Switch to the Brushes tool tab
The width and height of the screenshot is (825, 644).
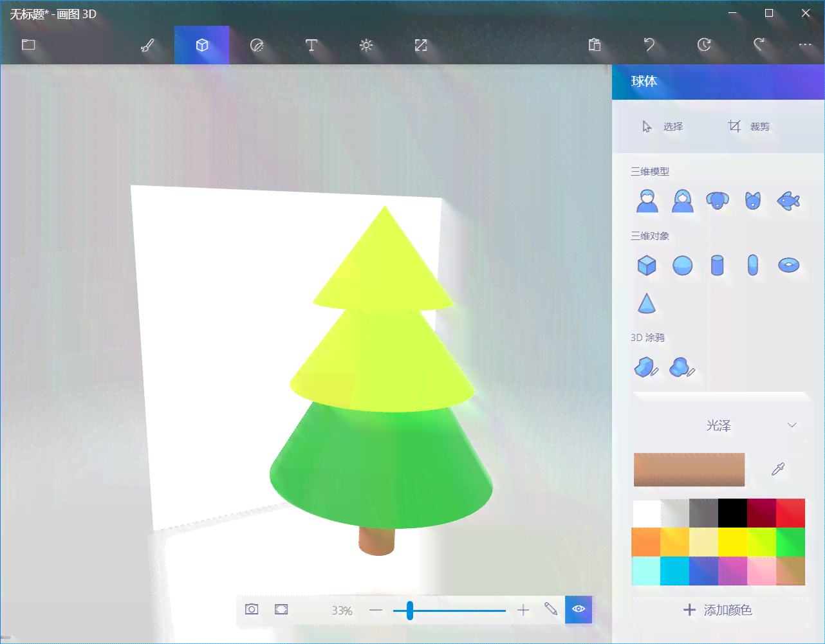tap(147, 45)
